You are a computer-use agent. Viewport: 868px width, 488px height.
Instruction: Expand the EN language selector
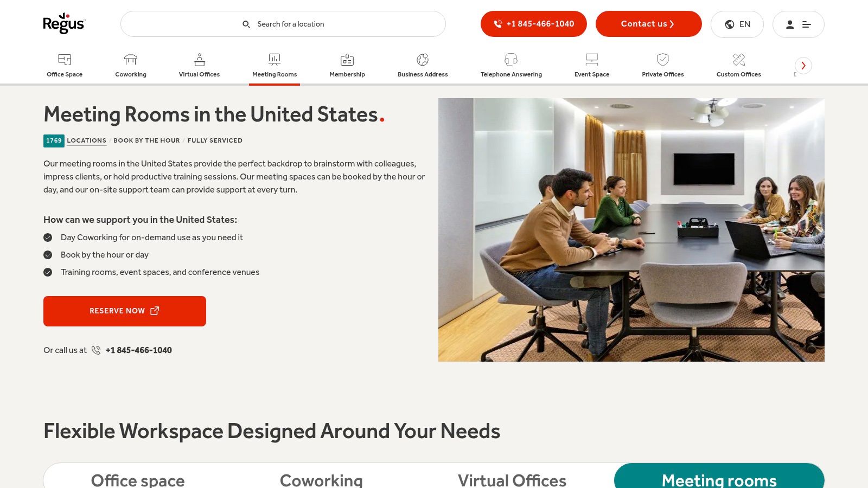point(737,24)
